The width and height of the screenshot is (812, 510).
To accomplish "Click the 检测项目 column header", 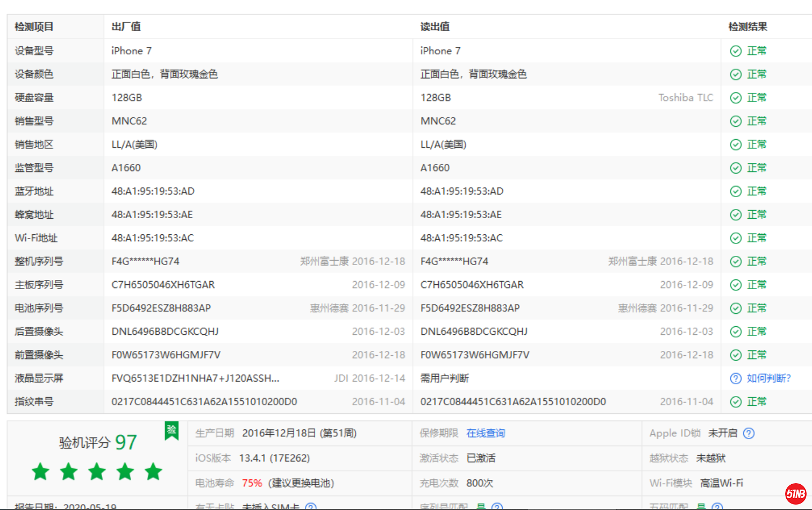I will [33, 26].
